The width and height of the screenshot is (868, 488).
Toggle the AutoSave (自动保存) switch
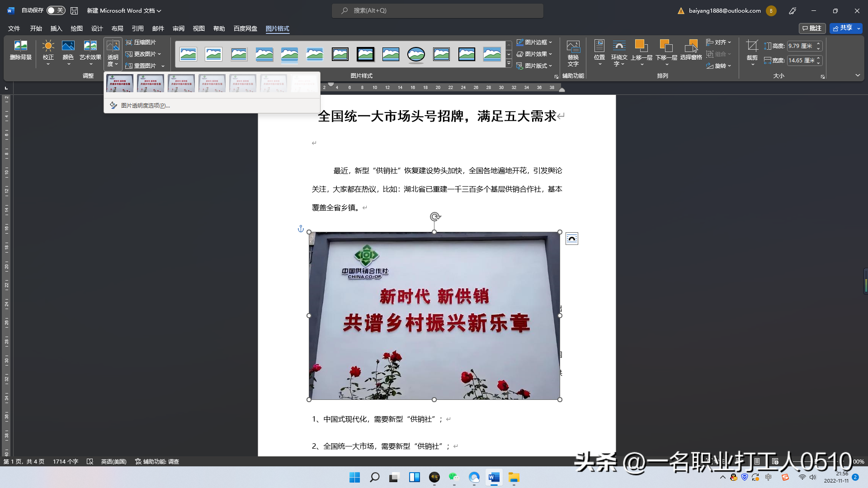[x=56, y=10]
